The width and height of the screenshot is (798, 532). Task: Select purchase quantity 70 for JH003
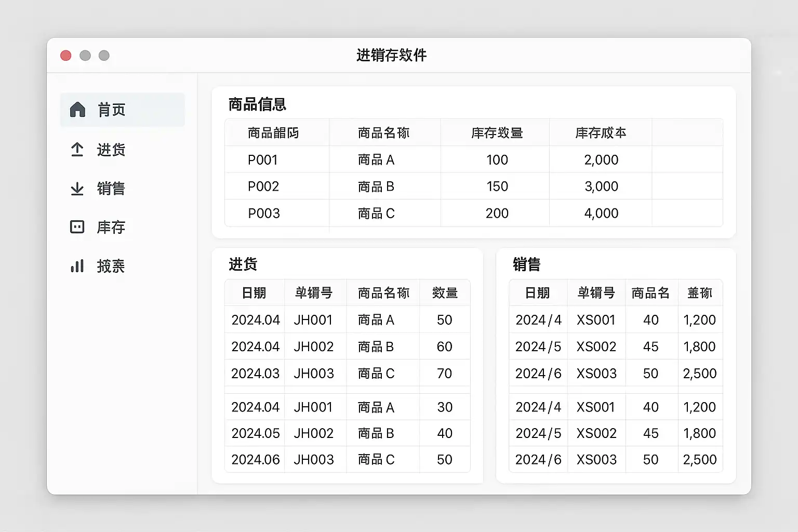445,374
